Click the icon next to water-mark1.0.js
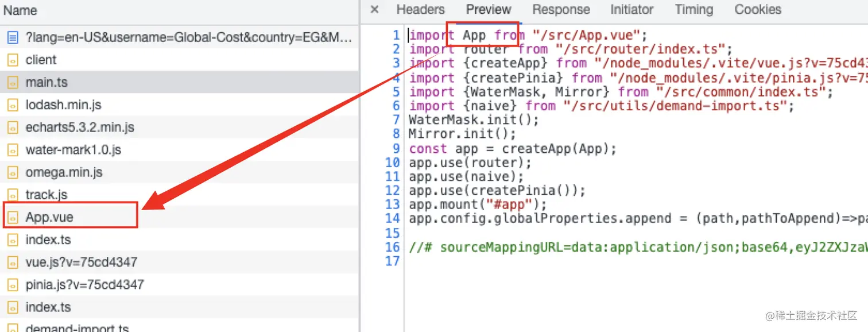The height and width of the screenshot is (332, 868). coord(13,150)
